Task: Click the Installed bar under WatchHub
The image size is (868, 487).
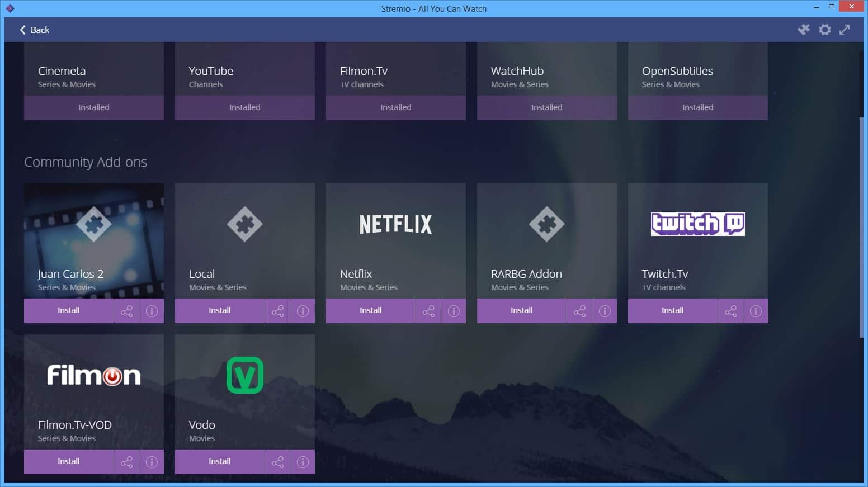Action: coord(547,107)
